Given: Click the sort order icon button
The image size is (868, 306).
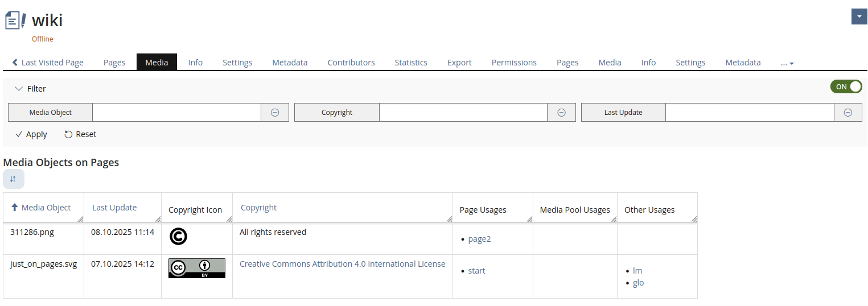Looking at the screenshot, I should (14, 179).
